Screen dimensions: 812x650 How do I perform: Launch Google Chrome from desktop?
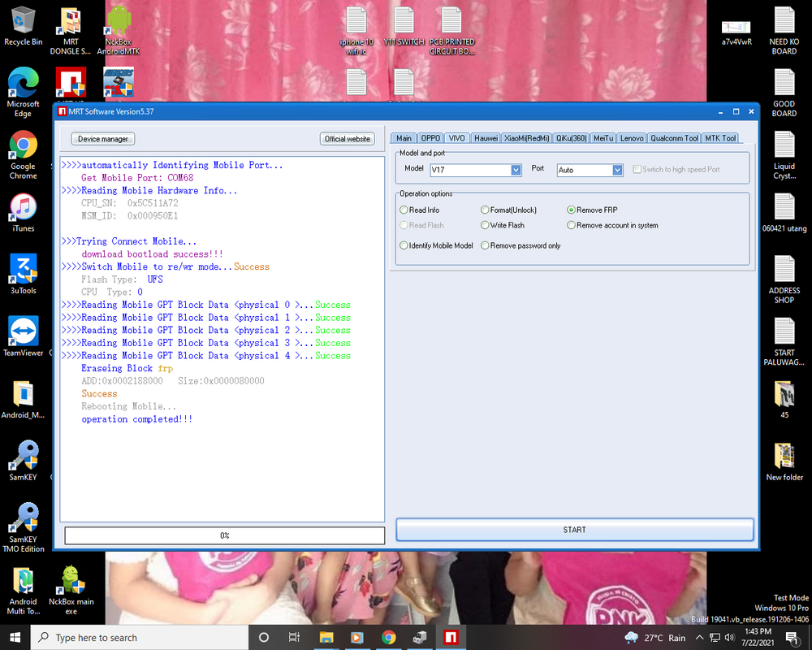pyautogui.click(x=23, y=154)
